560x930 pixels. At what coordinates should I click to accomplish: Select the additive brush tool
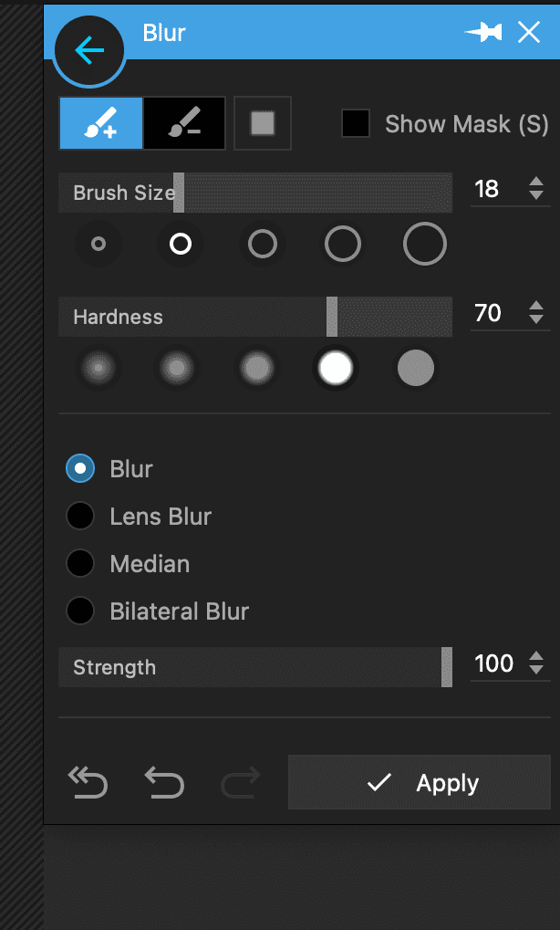coord(100,123)
